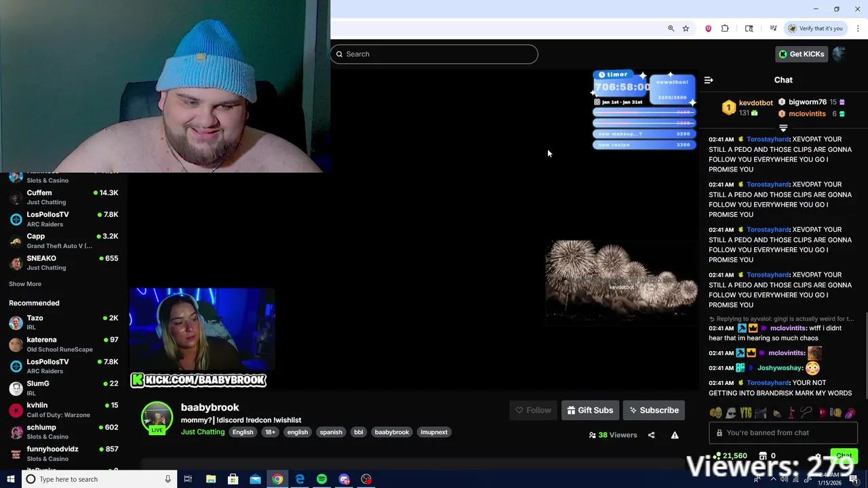Viewport: 868px width, 488px height.
Task: Open kvhlin Warzone recommended channel
Action: coord(64,409)
